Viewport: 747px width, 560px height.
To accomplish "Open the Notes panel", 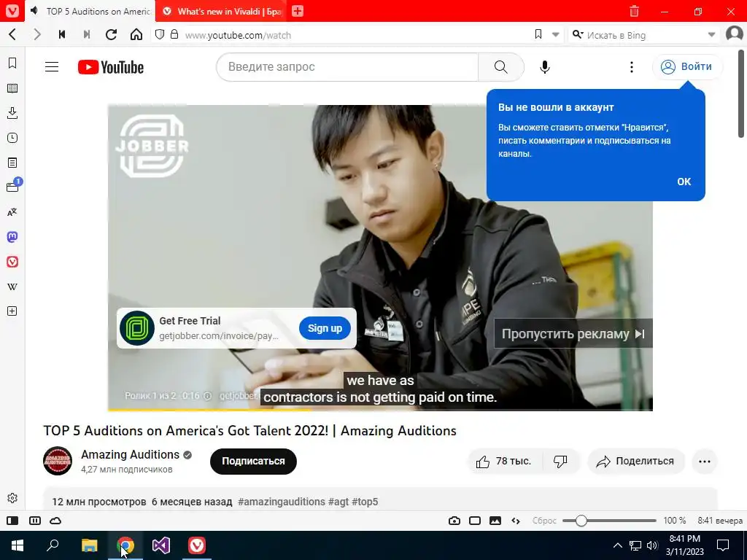I will [12, 163].
